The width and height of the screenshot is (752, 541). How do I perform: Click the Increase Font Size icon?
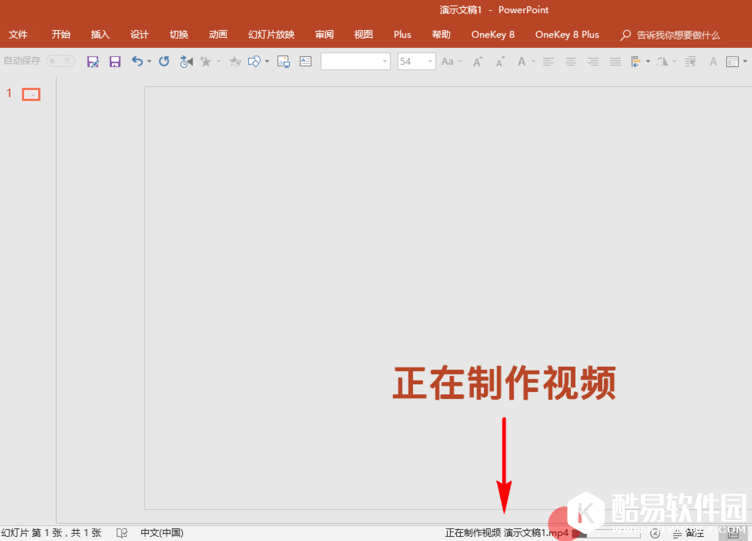[477, 61]
